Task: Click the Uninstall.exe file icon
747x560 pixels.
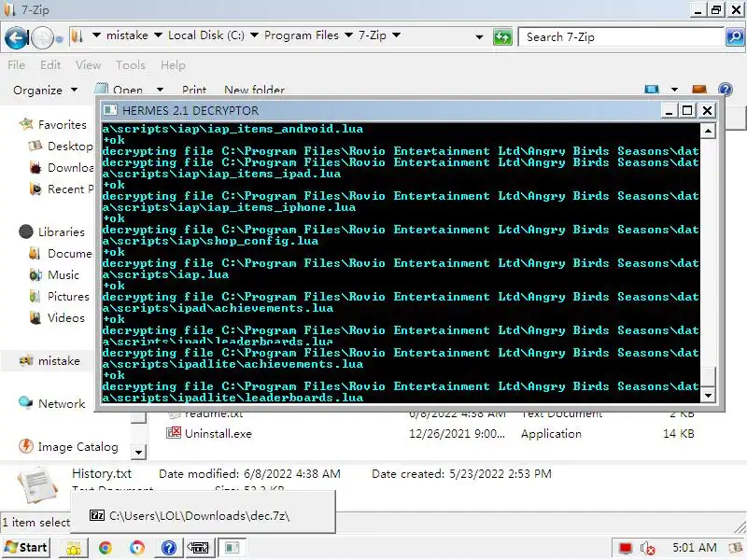Action: pyautogui.click(x=174, y=433)
